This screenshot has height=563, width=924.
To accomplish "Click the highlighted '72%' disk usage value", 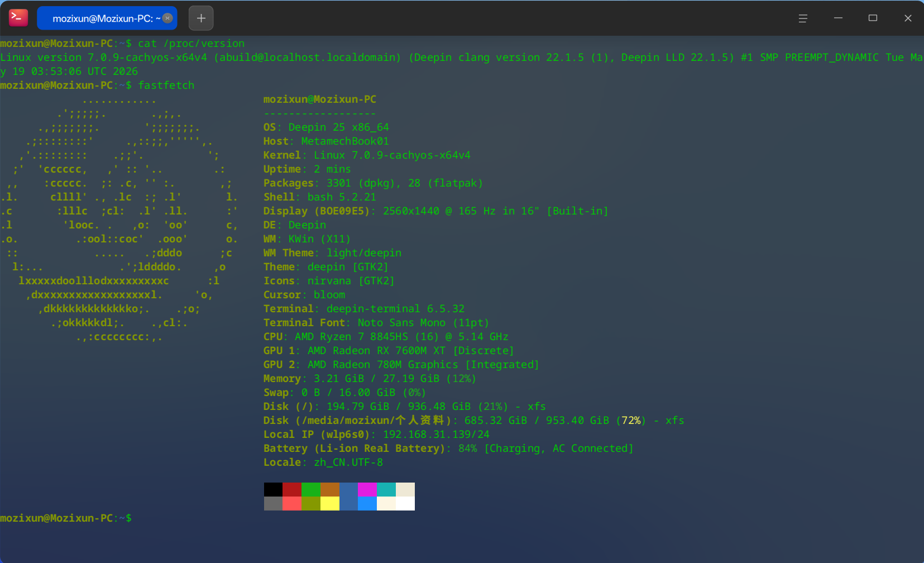I will click(631, 421).
